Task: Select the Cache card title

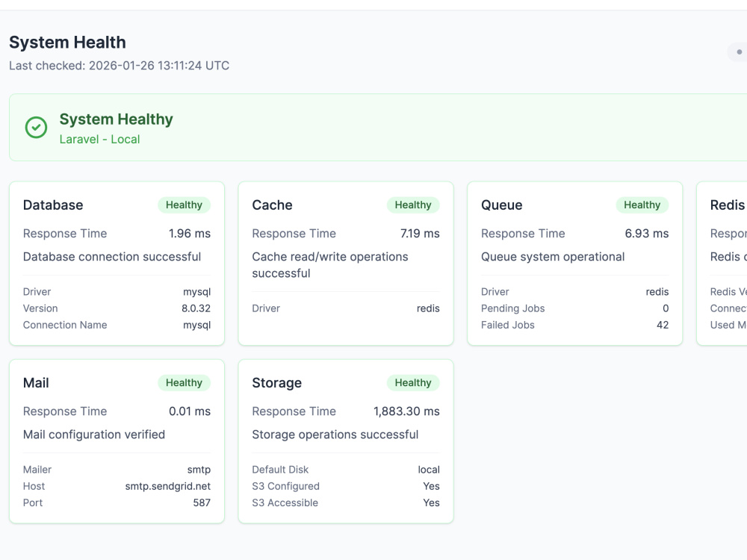Action: click(272, 205)
